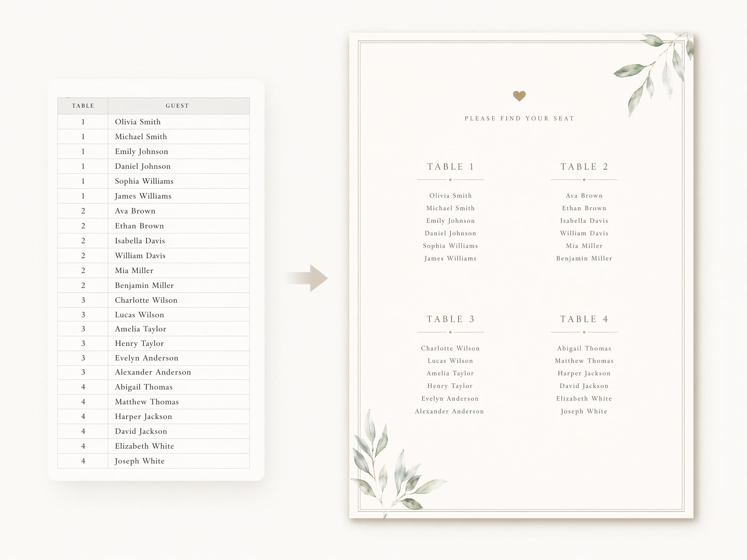Image resolution: width=747 pixels, height=560 pixels.
Task: Click the table number beside Olivia Smith
Action: [83, 122]
